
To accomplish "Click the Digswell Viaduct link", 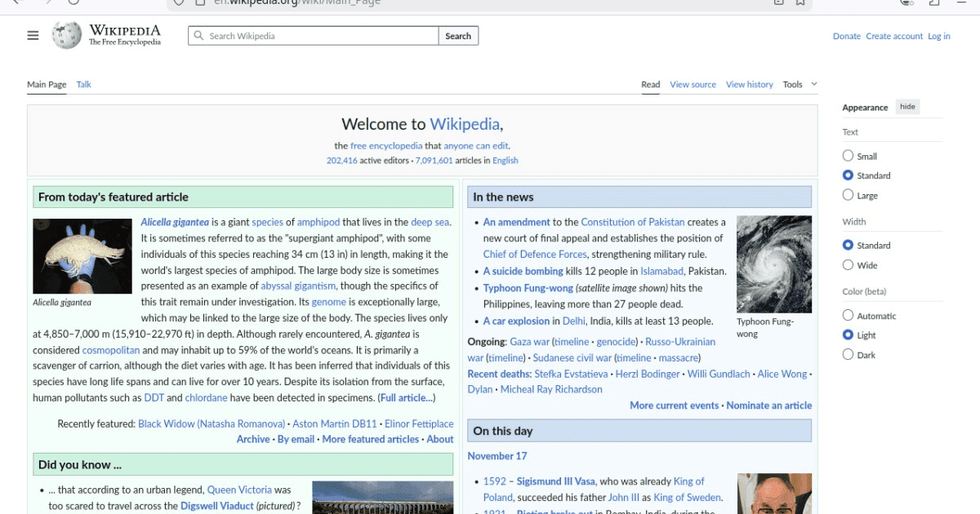I will (217, 506).
